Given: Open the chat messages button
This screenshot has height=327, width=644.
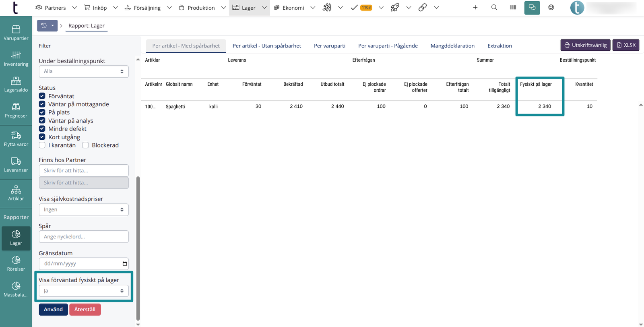Looking at the screenshot, I should click(532, 8).
